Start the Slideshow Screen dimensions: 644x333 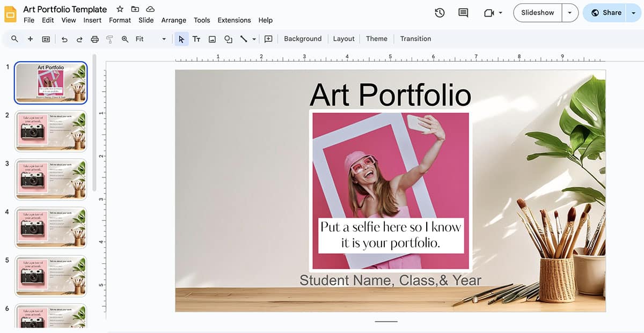(x=537, y=12)
